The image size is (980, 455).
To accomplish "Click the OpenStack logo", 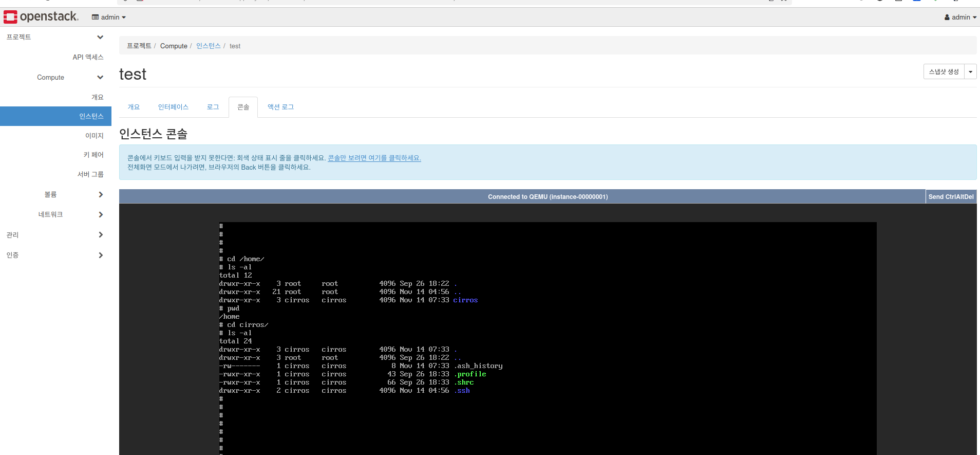I will [41, 17].
